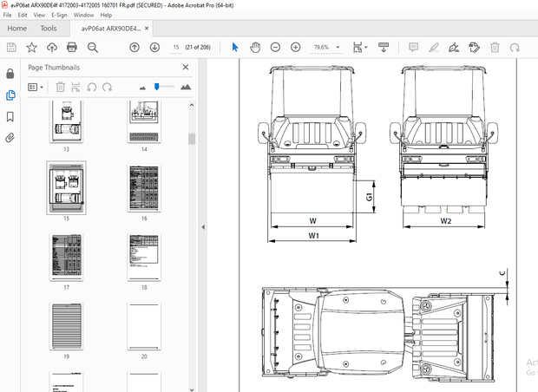The height and width of the screenshot is (392, 538).
Task: Go to next page arrow icon
Action: (x=154, y=48)
